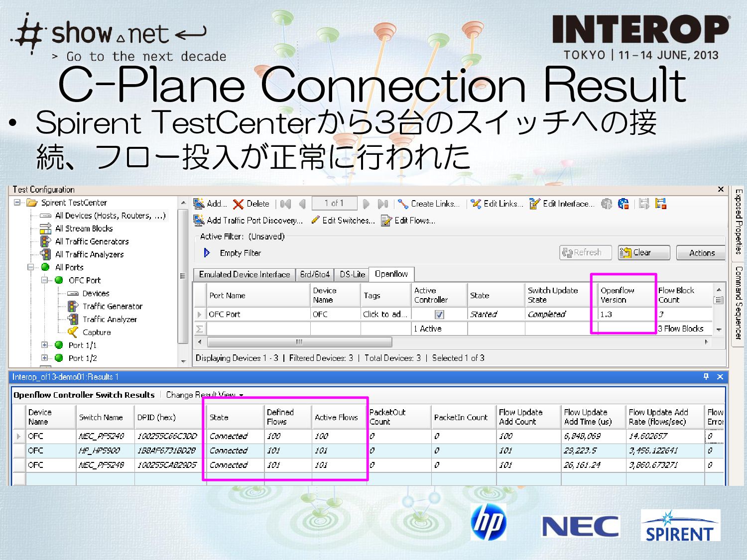Collapse the OFC Port tree node
The height and width of the screenshot is (560, 747).
click(x=44, y=280)
